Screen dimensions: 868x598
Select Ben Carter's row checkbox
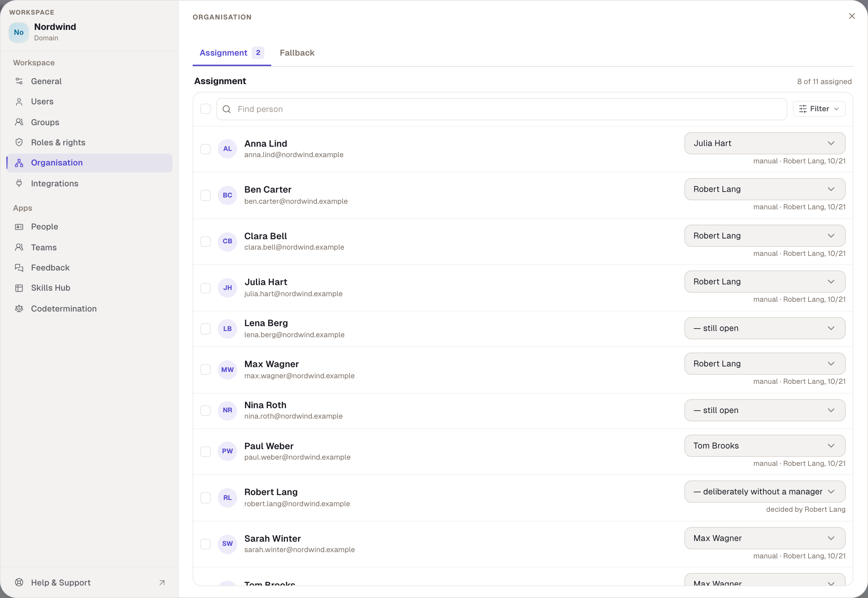pyautogui.click(x=206, y=195)
